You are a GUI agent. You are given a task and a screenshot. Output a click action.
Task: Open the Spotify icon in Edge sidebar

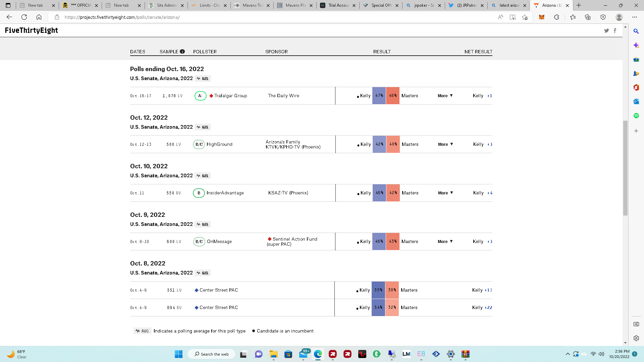pos(636,116)
